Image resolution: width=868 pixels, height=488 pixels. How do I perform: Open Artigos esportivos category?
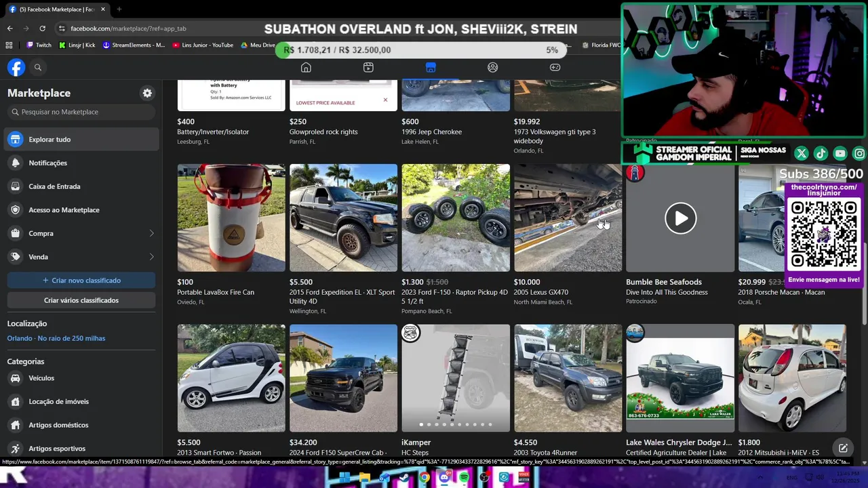(81, 449)
